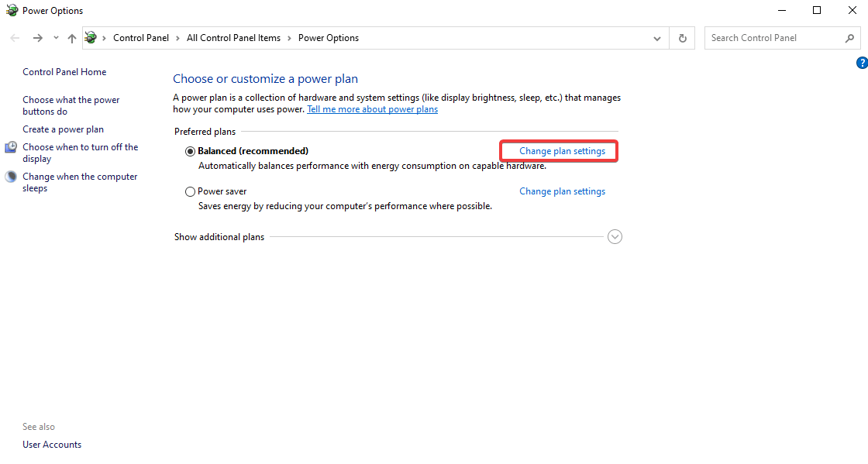868x464 pixels.
Task: Open the Help question mark icon
Action: [x=862, y=63]
